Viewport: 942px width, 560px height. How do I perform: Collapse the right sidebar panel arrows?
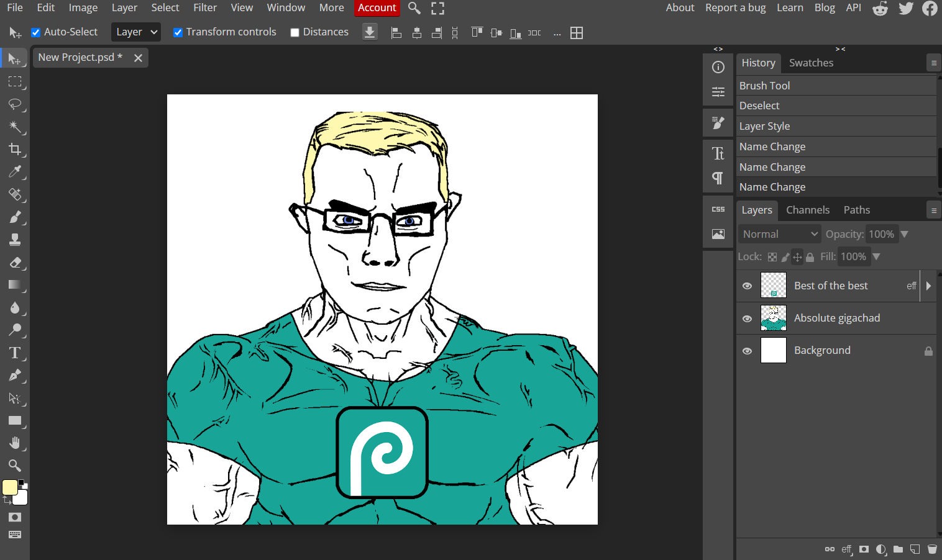840,49
